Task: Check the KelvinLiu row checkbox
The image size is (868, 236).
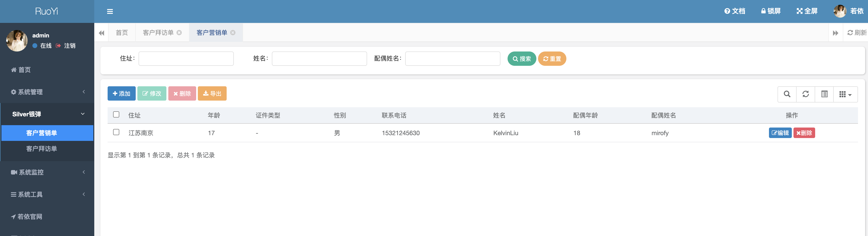Action: point(116,132)
